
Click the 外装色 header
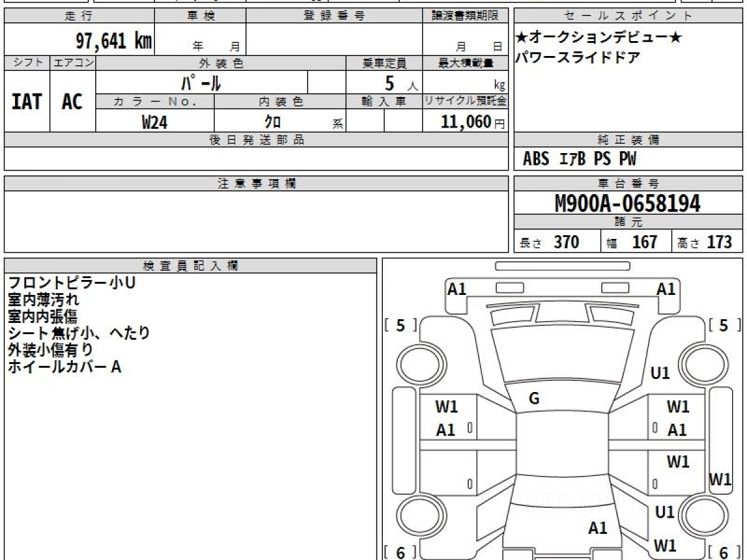pos(221,63)
